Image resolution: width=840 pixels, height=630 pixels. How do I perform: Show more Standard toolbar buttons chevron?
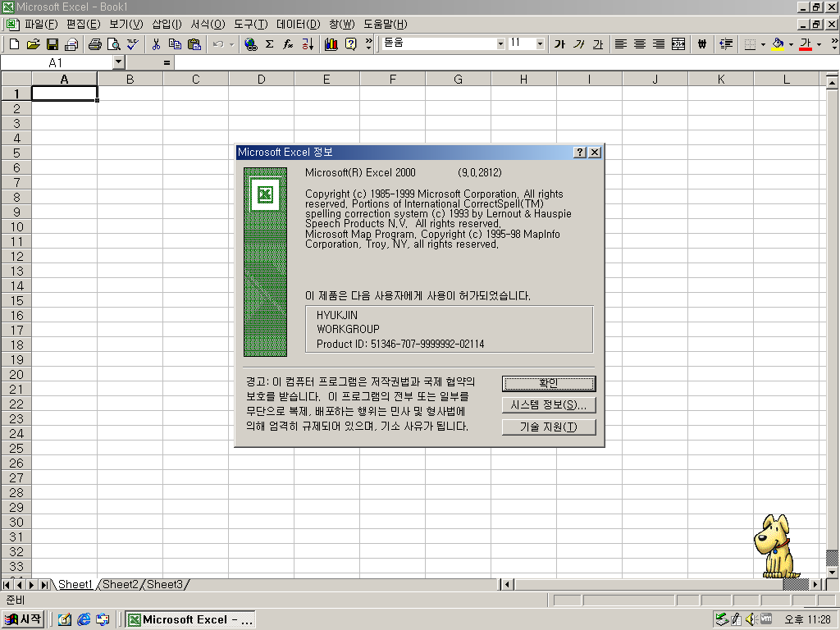(368, 44)
